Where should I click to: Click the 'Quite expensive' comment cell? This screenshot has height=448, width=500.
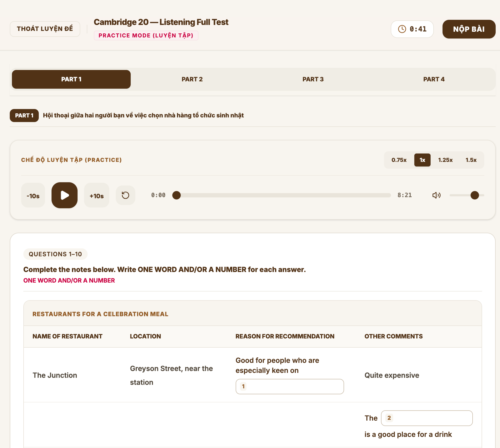(x=392, y=375)
